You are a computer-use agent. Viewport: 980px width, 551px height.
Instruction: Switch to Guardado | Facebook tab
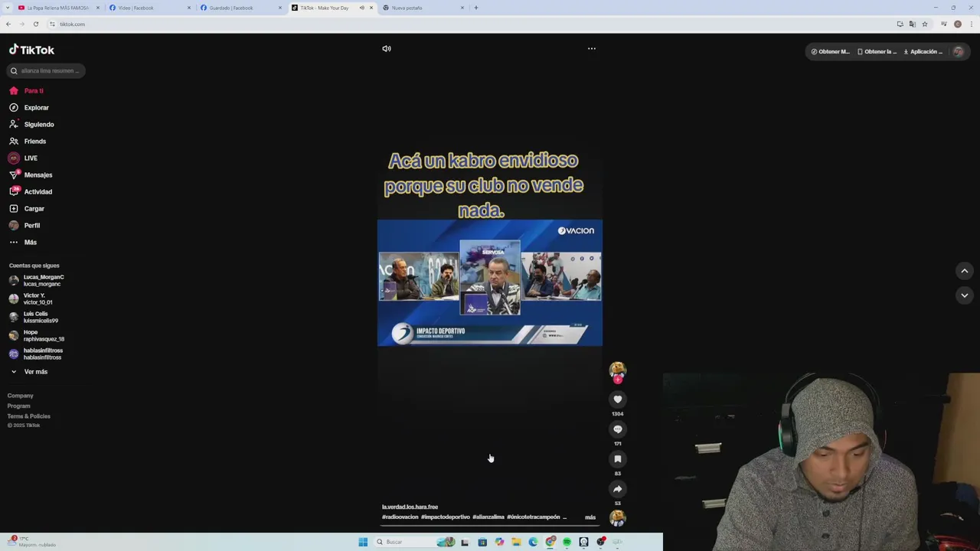(240, 8)
